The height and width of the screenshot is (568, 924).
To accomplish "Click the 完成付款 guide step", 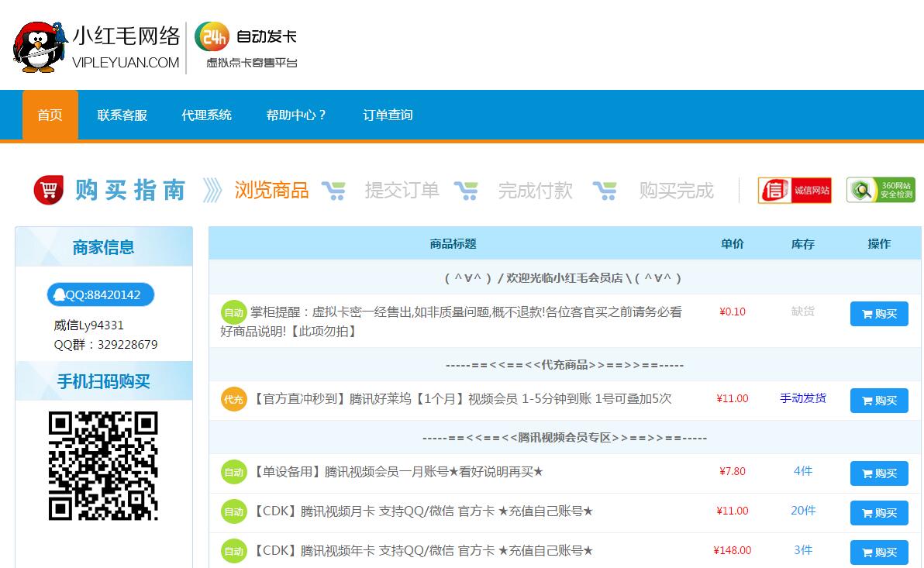I will pos(535,191).
